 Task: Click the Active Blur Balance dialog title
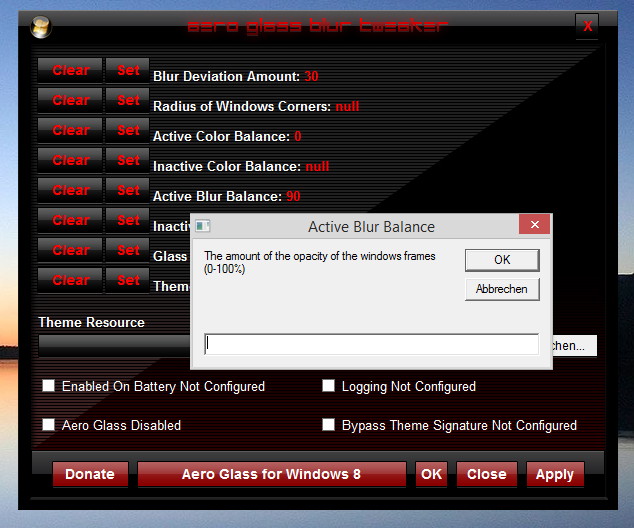click(372, 227)
